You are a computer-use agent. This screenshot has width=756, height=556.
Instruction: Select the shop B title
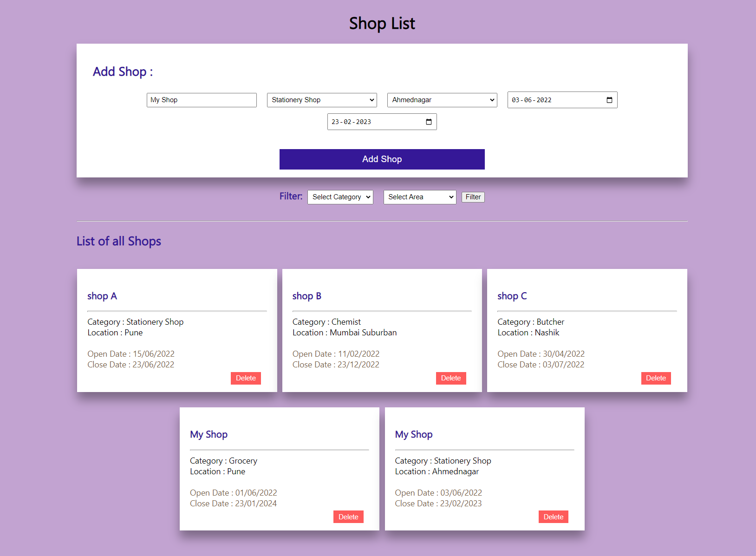(307, 296)
